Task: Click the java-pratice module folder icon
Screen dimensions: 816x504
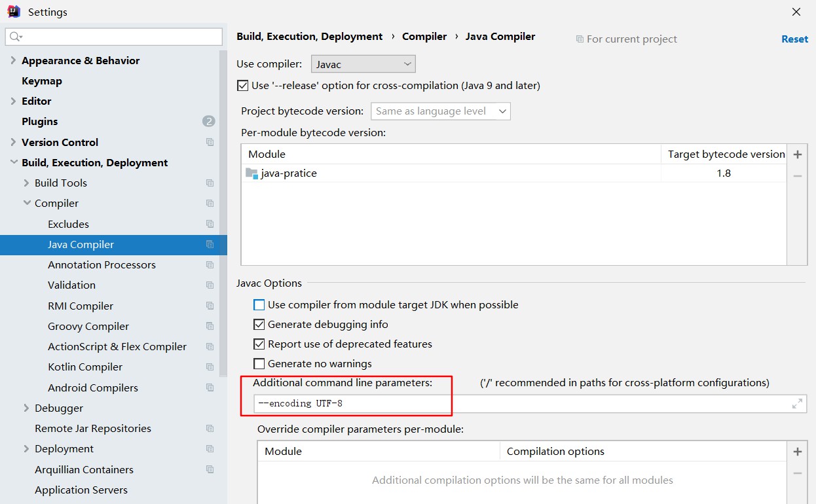Action: 251,173
